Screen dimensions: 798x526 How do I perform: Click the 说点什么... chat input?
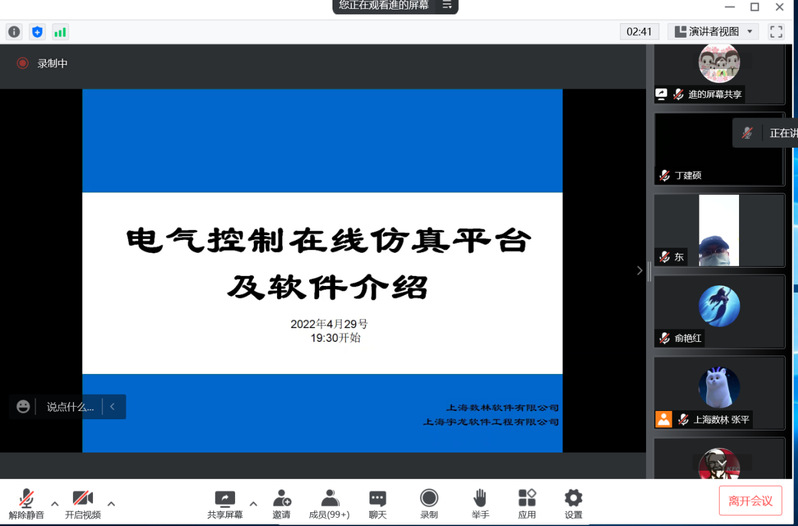(70, 407)
